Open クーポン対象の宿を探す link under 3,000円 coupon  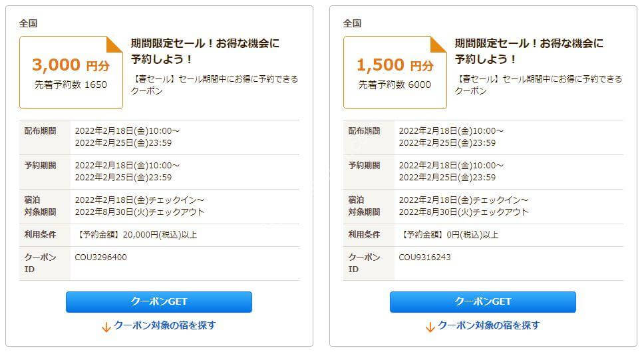coord(165,325)
